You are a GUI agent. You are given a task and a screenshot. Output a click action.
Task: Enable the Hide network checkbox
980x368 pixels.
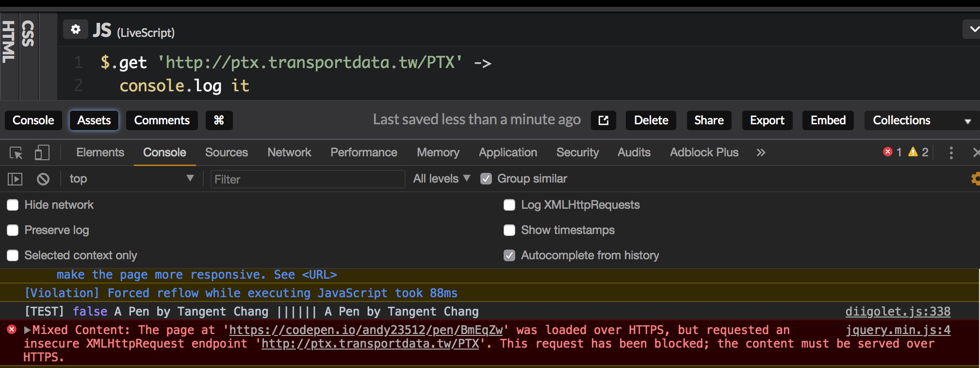tap(13, 205)
